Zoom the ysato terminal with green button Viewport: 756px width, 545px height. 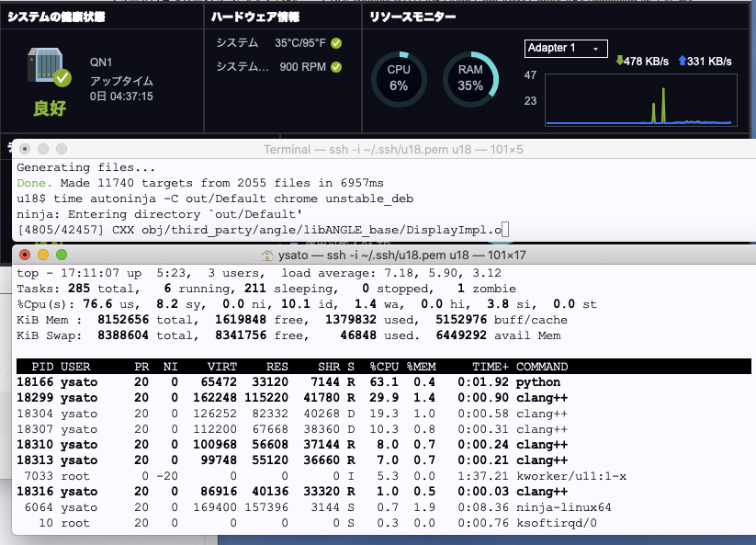click(62, 255)
